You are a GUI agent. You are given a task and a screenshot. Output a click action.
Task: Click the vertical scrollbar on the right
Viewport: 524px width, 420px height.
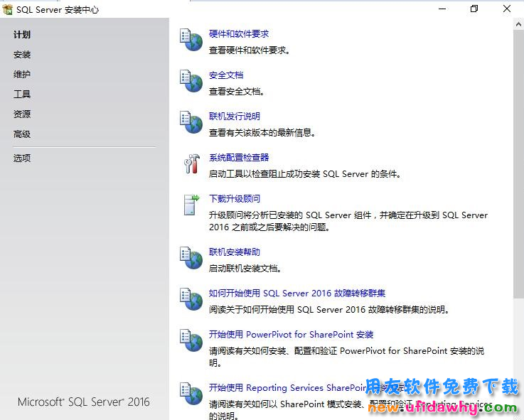[x=518, y=156]
